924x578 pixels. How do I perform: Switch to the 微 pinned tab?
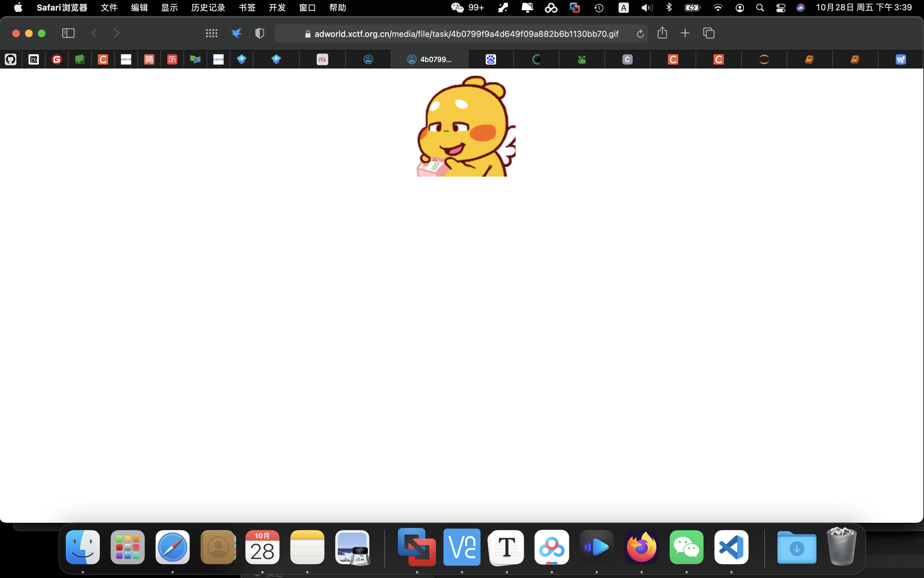(34, 59)
